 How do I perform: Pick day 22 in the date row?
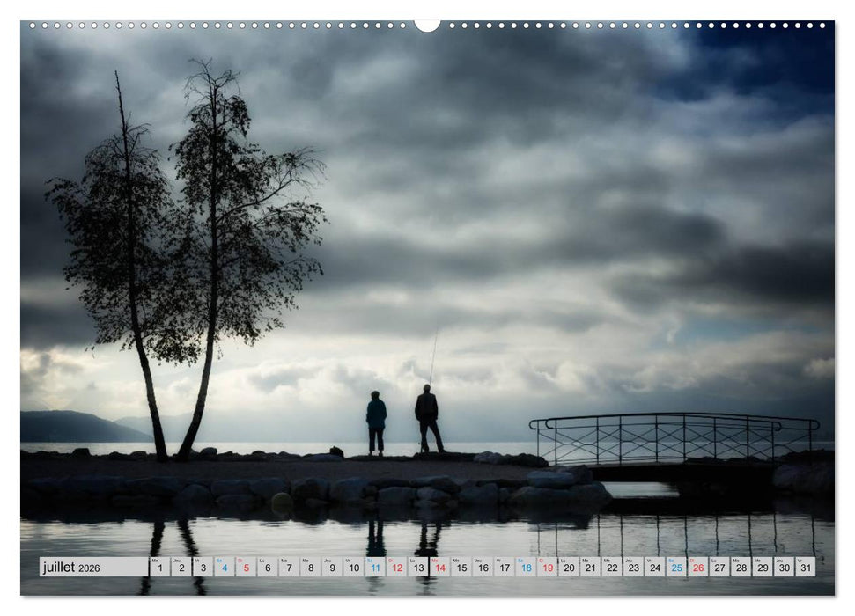pyautogui.click(x=611, y=568)
